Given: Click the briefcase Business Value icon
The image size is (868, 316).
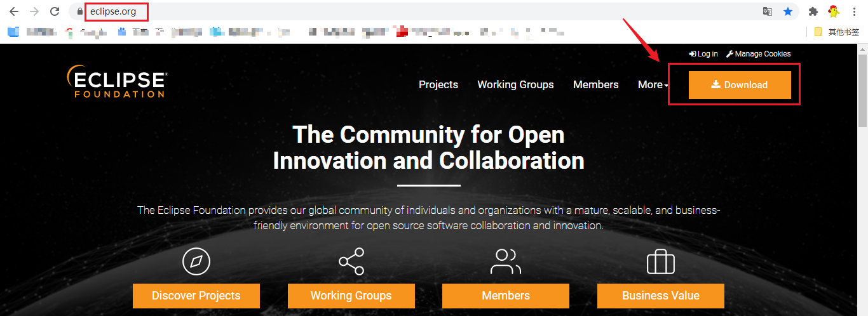Looking at the screenshot, I should coord(660,261).
